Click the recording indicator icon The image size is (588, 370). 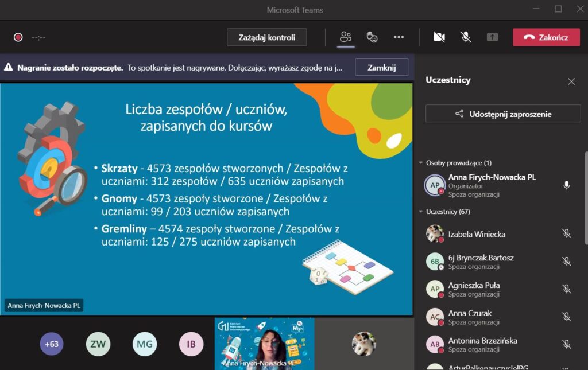point(18,37)
